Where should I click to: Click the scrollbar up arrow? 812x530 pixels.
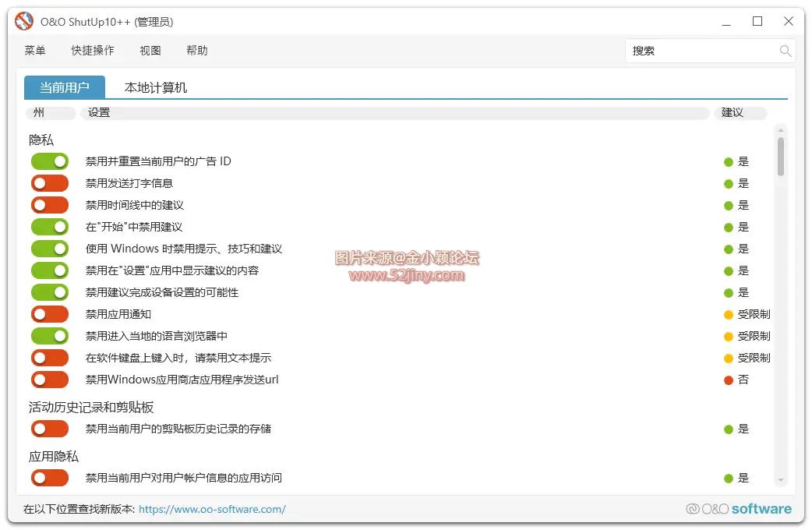click(780, 129)
